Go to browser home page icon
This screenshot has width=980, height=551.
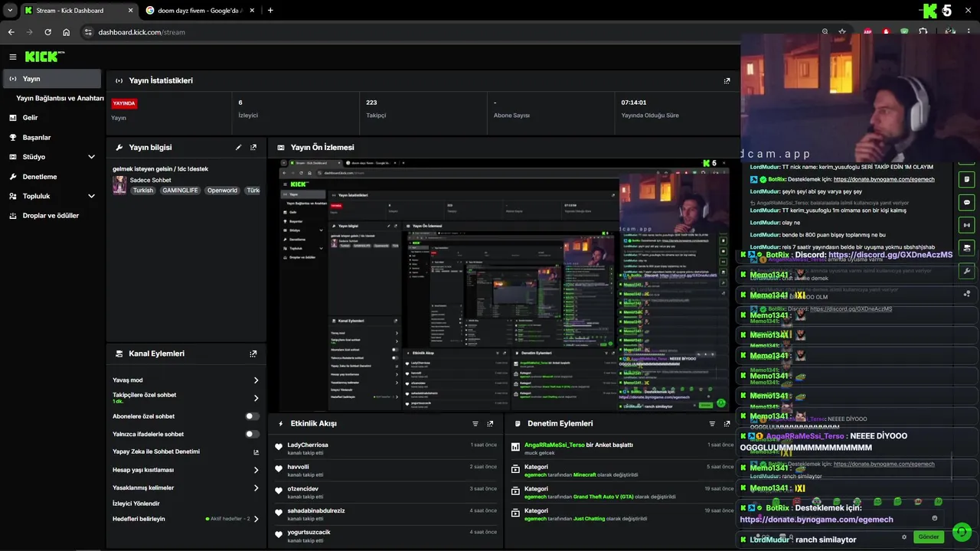(x=66, y=32)
